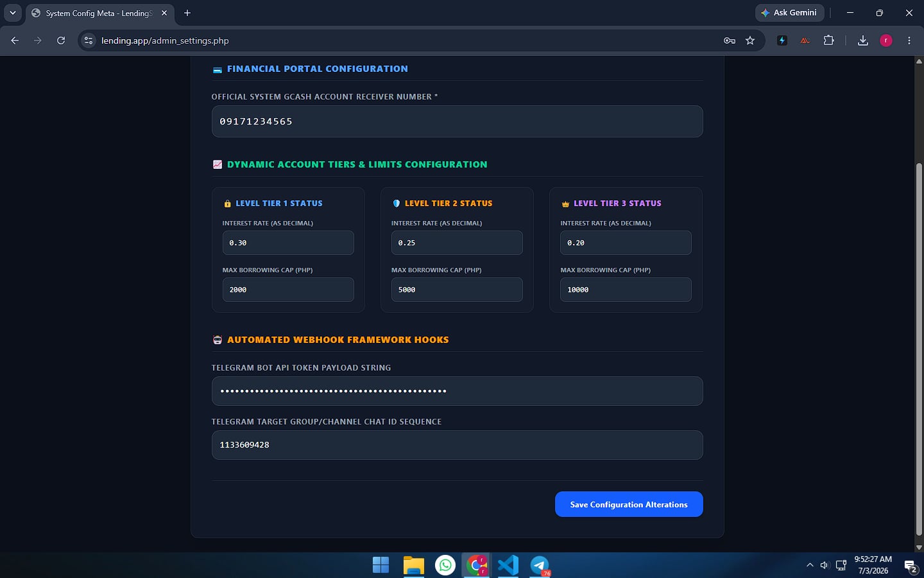Open a new browser tab
Viewport: 924px width, 578px height.
pos(187,13)
